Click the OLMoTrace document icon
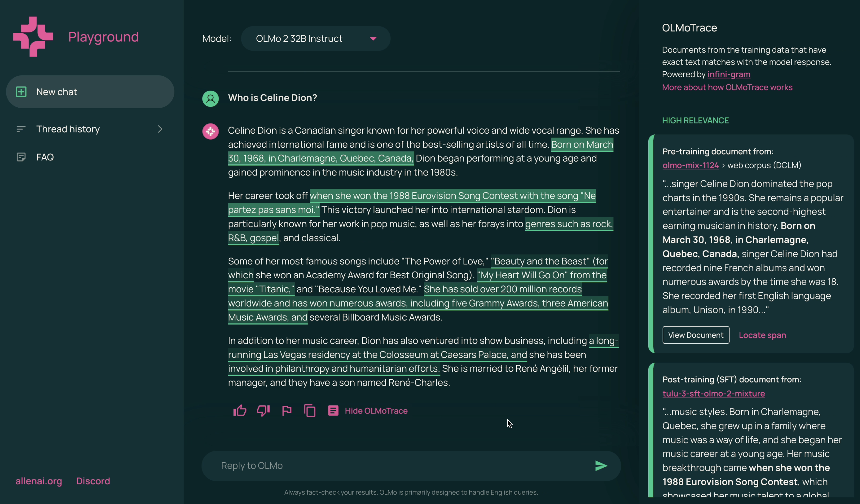The height and width of the screenshot is (504, 860). pyautogui.click(x=333, y=410)
